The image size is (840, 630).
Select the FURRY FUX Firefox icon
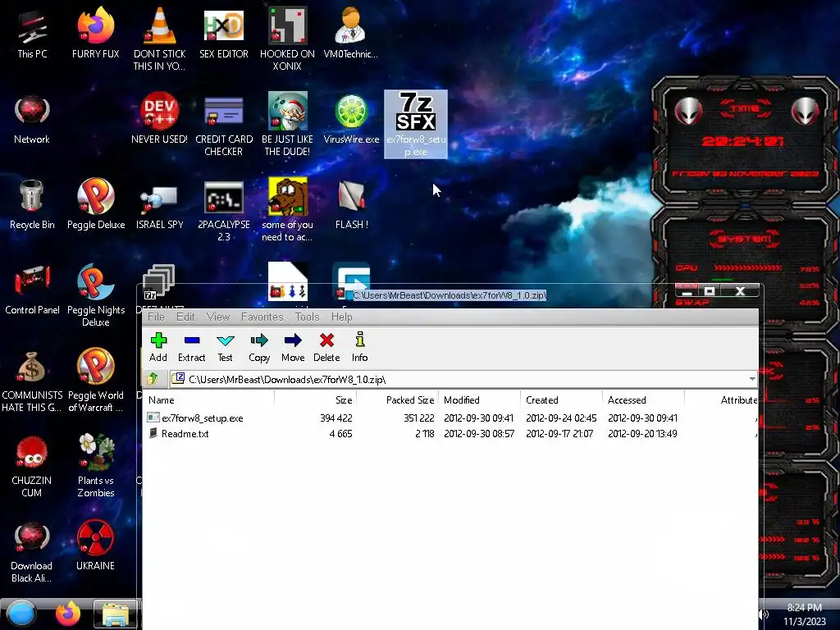point(95,33)
